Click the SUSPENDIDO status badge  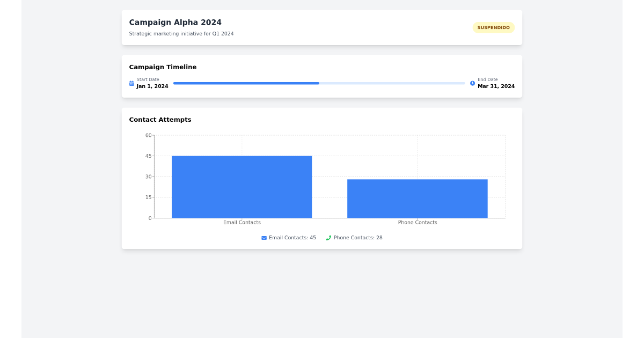[493, 27]
